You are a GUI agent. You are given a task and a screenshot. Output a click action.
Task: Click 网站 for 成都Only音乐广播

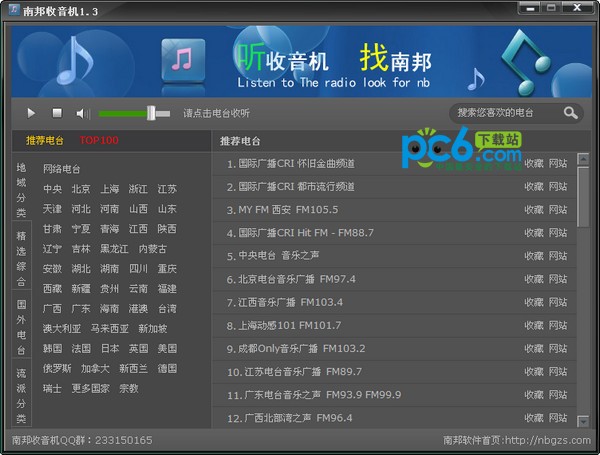coord(558,349)
